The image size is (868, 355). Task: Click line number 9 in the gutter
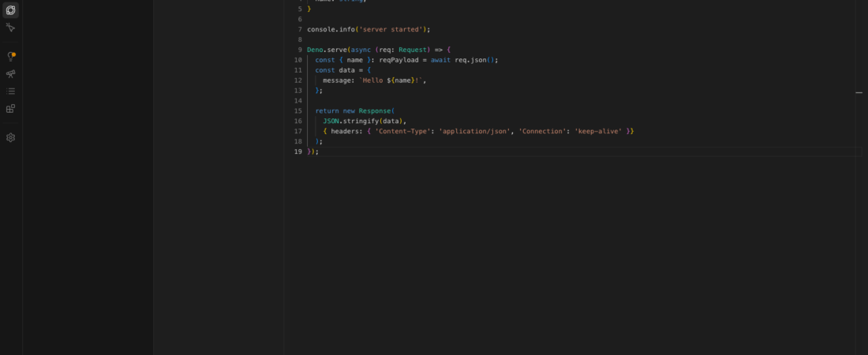[300, 50]
